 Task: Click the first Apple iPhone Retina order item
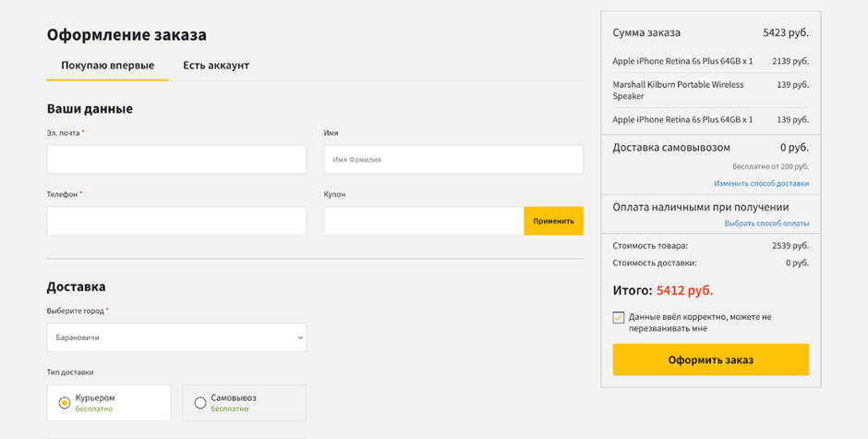[x=682, y=61]
